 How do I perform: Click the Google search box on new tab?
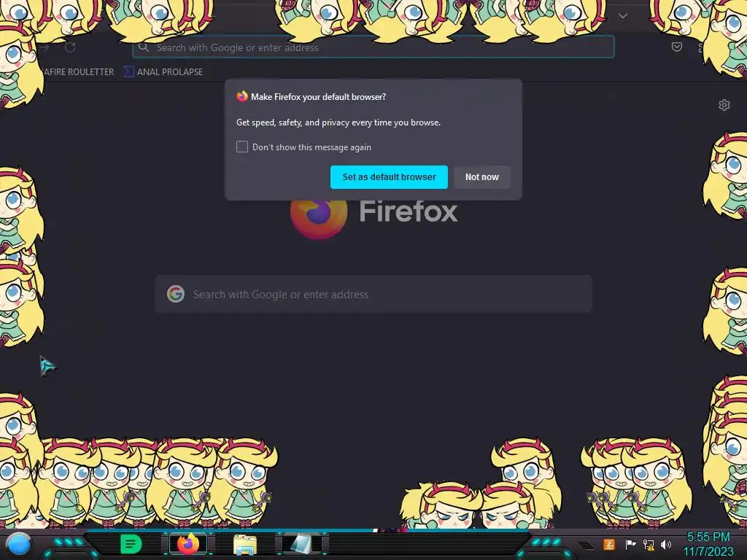(373, 295)
